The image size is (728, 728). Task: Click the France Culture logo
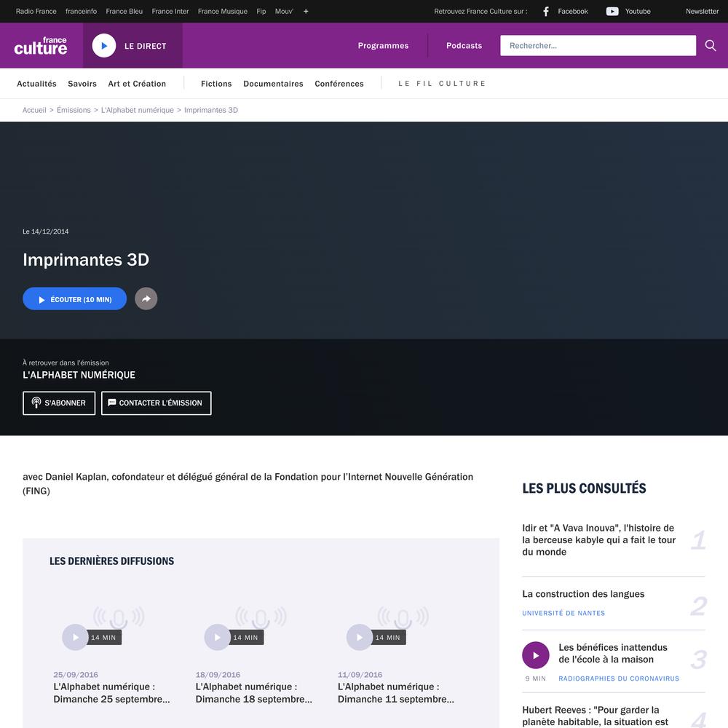coord(41,46)
